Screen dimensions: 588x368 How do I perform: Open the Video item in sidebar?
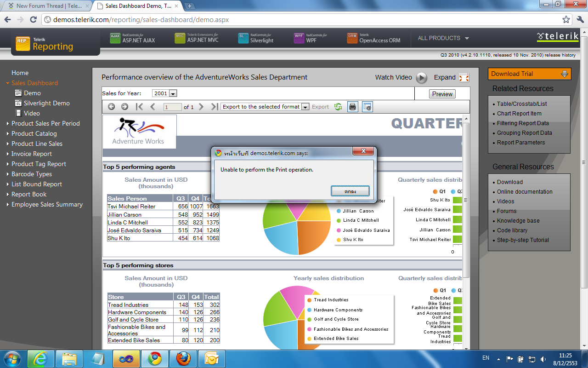click(32, 114)
